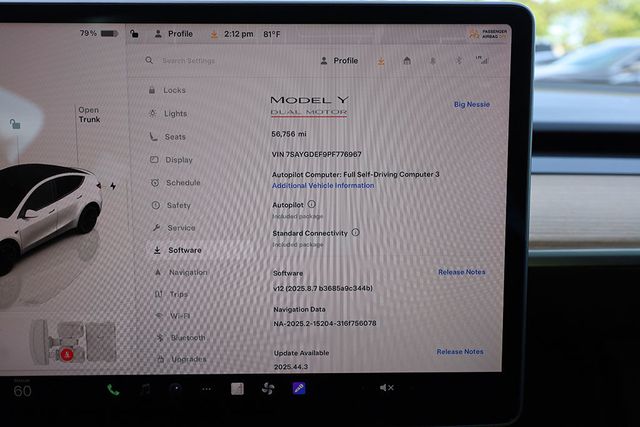
Task: Tap the trunk unlock icon beside car
Action: click(15, 124)
